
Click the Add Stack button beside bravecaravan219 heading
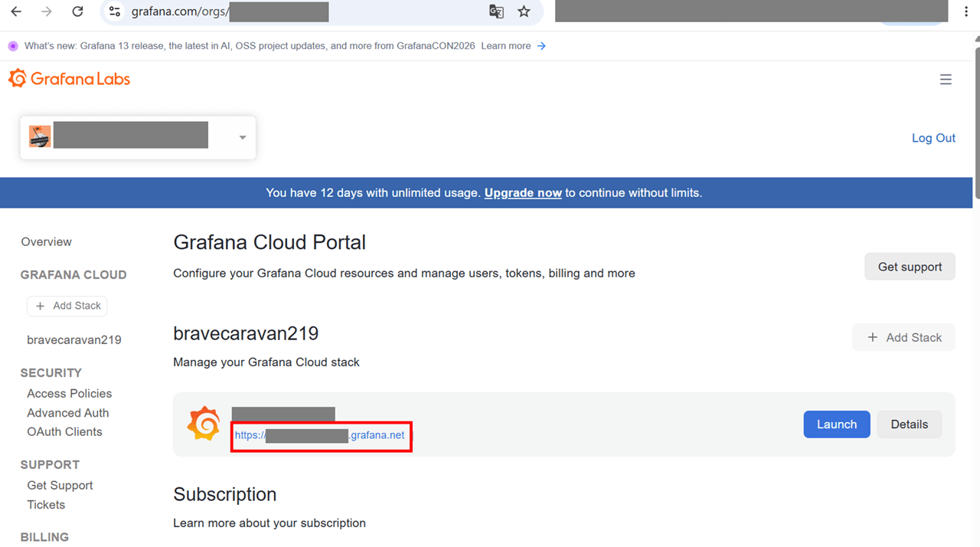pos(903,337)
